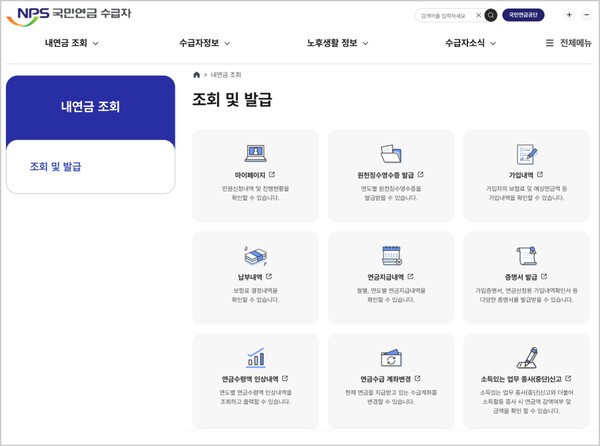Screen dimensions: 600x446
Task: Click the 연금수급 계좌변경 refresh wallet icon
Action: (x=391, y=358)
